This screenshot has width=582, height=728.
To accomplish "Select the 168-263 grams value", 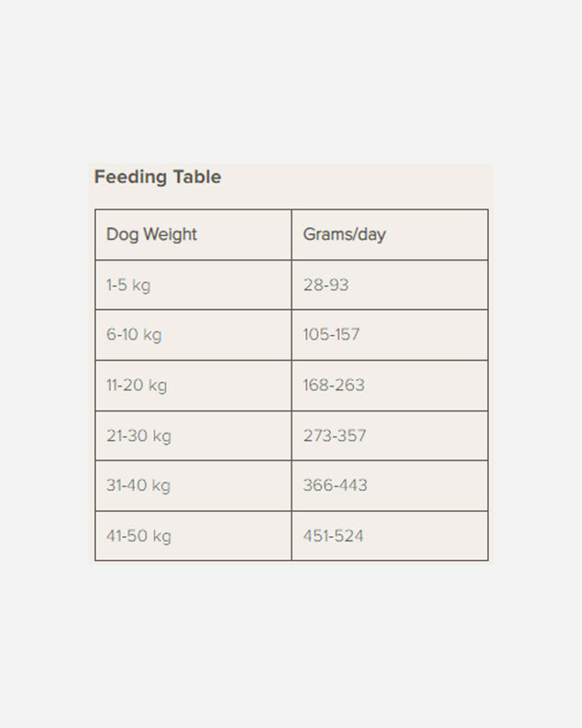I will point(334,386).
